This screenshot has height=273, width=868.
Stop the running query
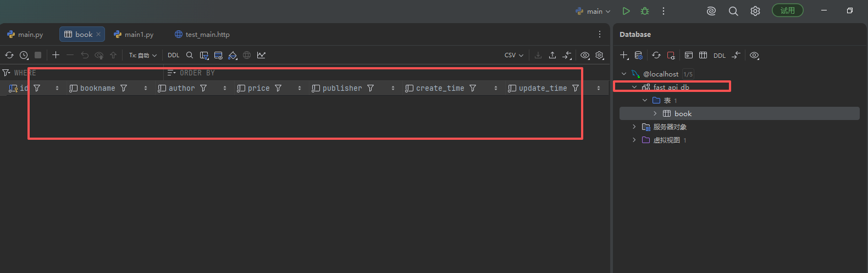[x=38, y=55]
